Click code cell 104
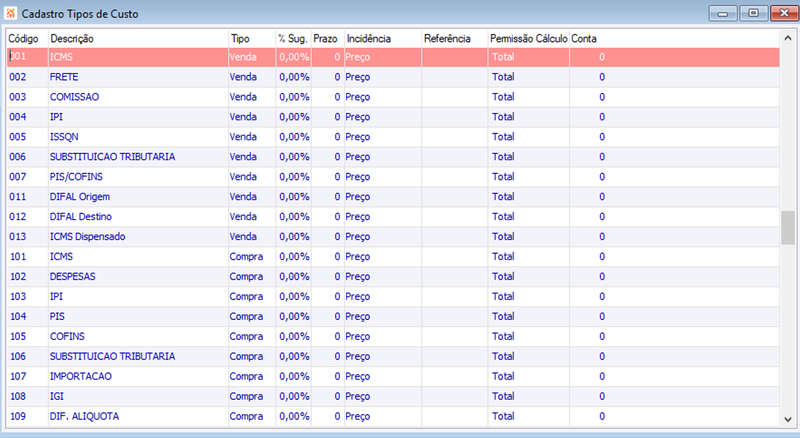This screenshot has height=438, width=800. [x=27, y=317]
